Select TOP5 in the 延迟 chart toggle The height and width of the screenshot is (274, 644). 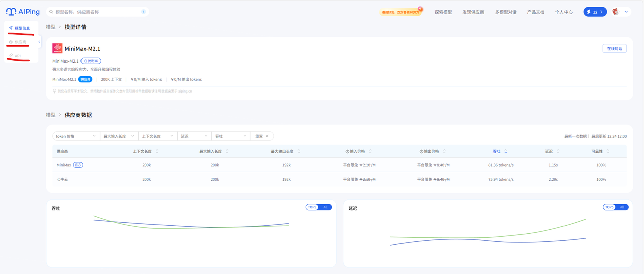pos(609,207)
